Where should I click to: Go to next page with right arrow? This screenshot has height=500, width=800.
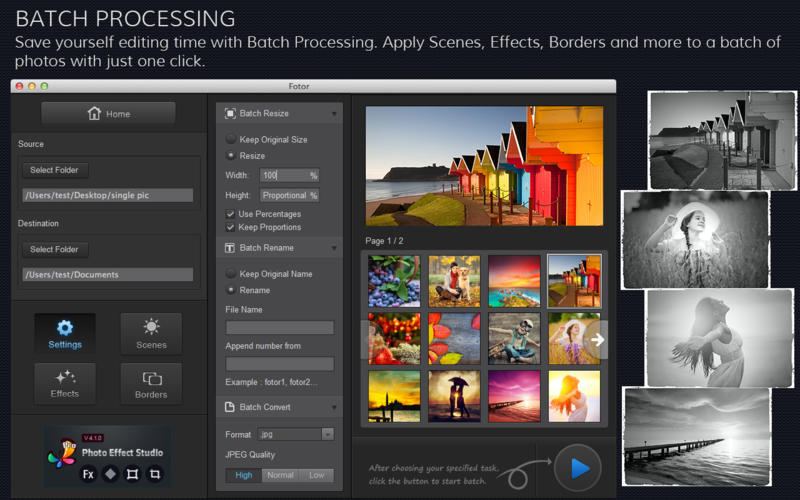pyautogui.click(x=597, y=340)
